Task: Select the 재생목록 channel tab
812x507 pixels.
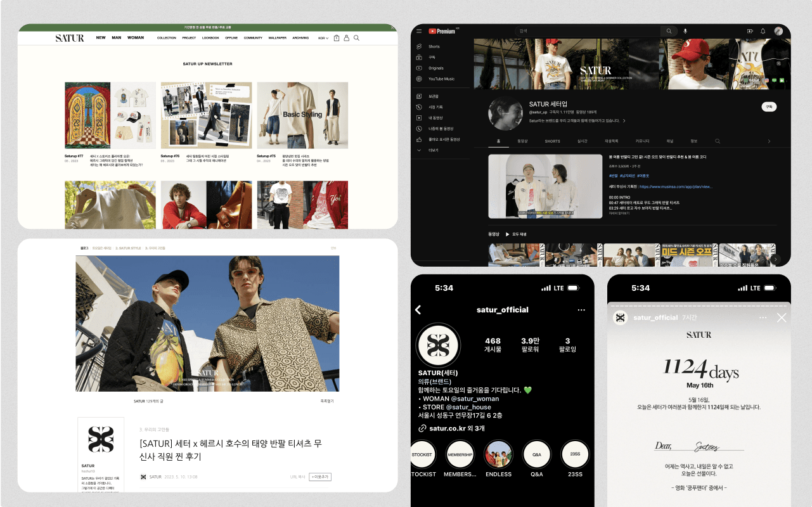Action: (x=612, y=141)
